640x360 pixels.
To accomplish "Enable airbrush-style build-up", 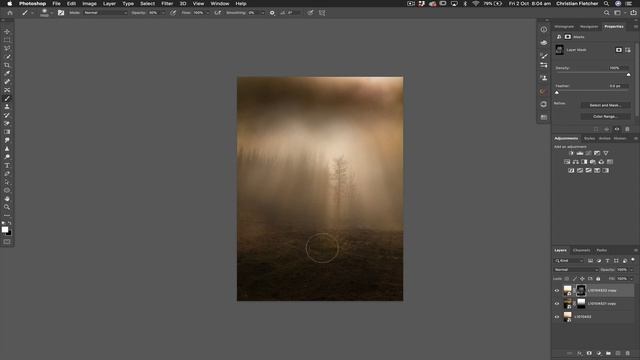I will pyautogui.click(x=218, y=13).
